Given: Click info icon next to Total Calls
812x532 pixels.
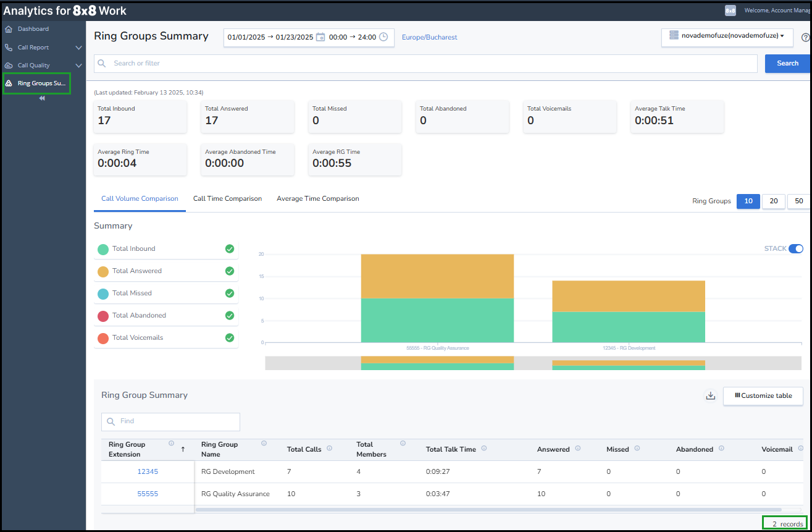Looking at the screenshot, I should [329, 449].
